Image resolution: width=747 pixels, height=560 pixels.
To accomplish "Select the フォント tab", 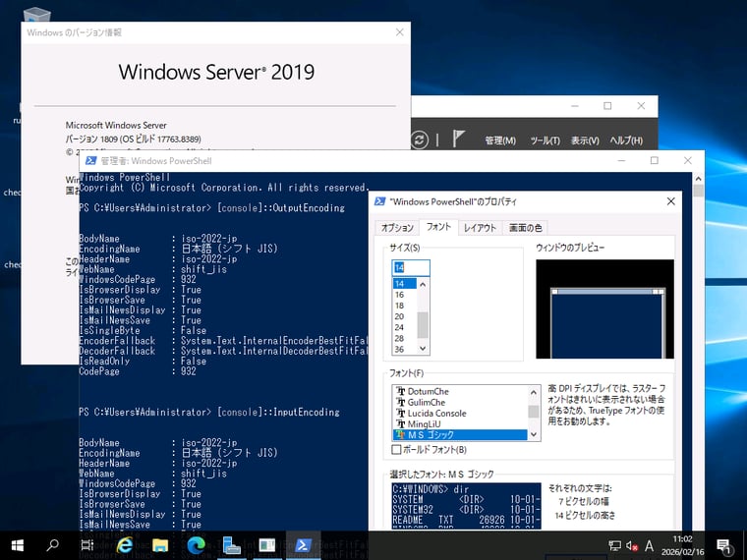I will point(438,227).
